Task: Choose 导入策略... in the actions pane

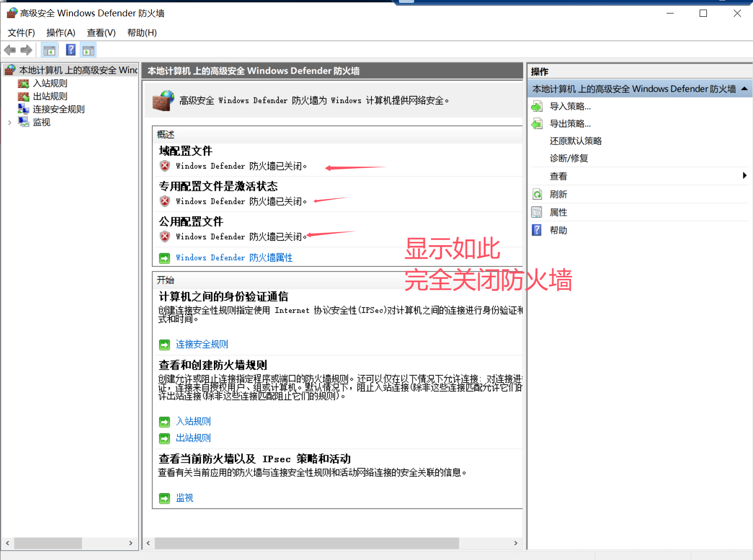Action: coord(570,106)
